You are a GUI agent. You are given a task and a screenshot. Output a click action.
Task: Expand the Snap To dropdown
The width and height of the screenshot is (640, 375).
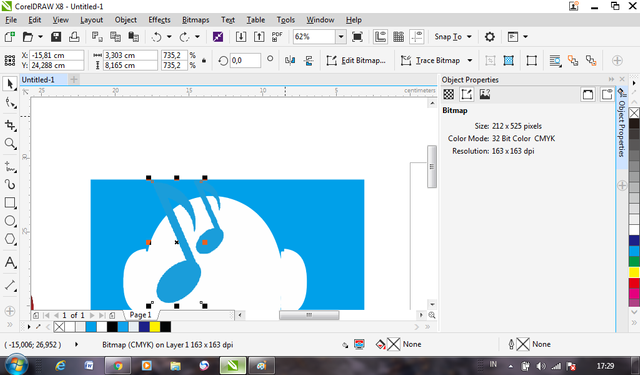coord(469,37)
